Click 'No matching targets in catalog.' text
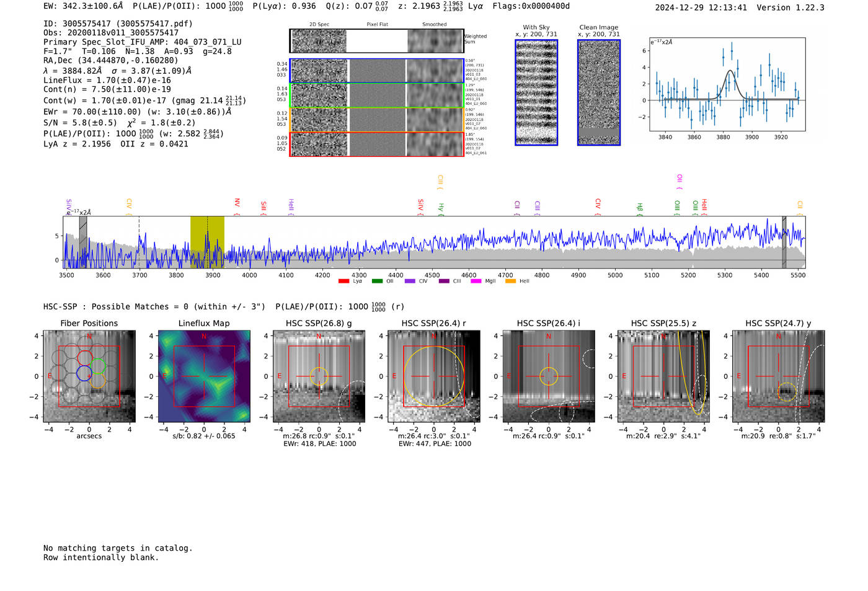The image size is (868, 591). [x=118, y=548]
